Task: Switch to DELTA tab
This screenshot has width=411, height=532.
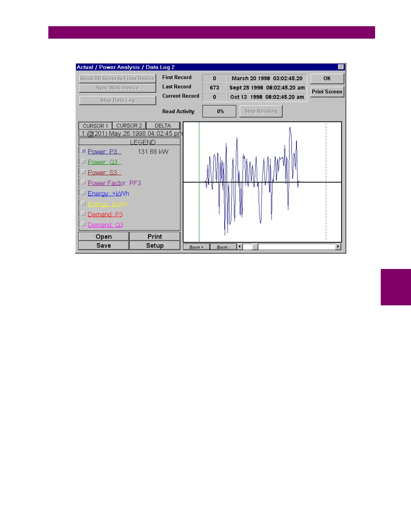Action: [x=163, y=126]
